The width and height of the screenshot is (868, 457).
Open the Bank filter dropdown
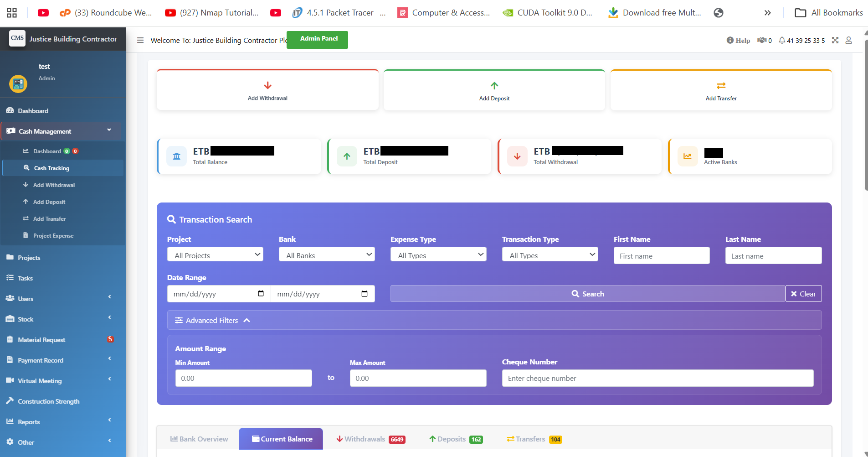tap(327, 254)
